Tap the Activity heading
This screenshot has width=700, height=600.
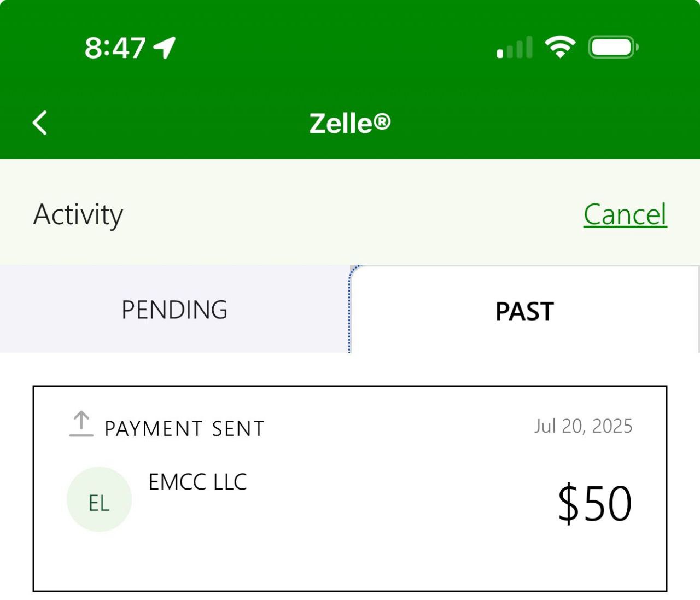78,214
